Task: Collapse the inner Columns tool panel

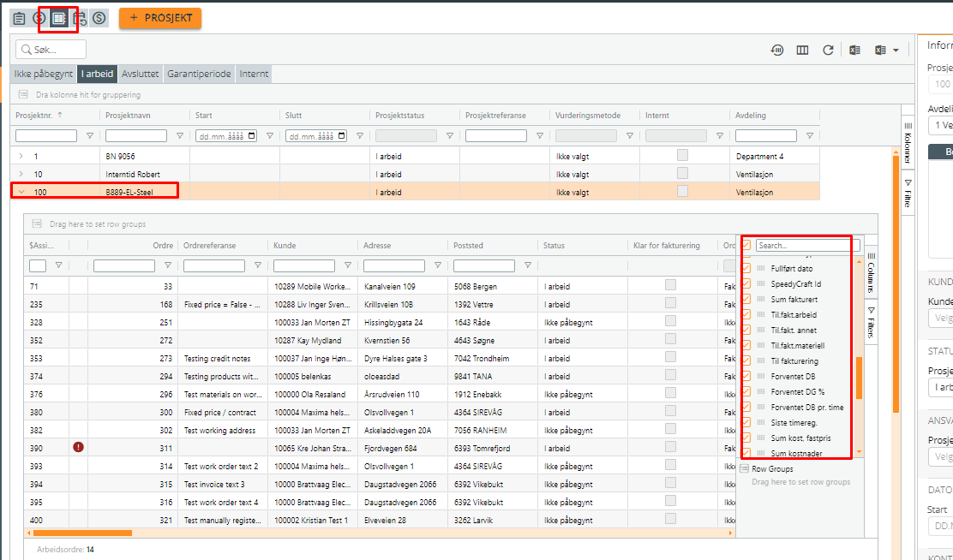Action: [871, 272]
